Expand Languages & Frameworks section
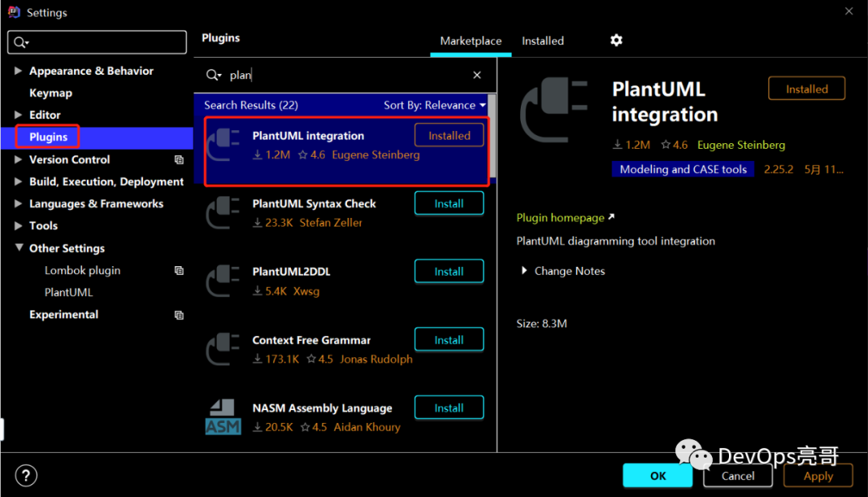Screen dimensions: 868x497 (x=18, y=203)
